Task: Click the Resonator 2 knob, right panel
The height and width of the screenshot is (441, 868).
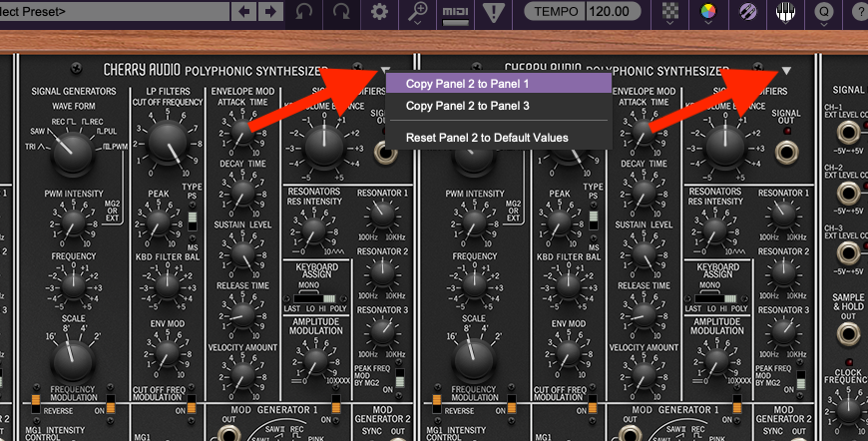Action: tap(783, 273)
